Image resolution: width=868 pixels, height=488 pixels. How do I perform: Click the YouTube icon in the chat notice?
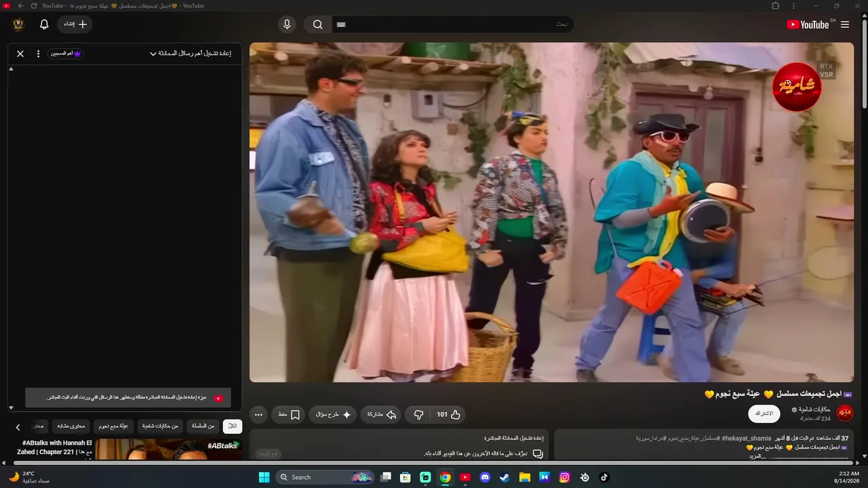tap(218, 398)
